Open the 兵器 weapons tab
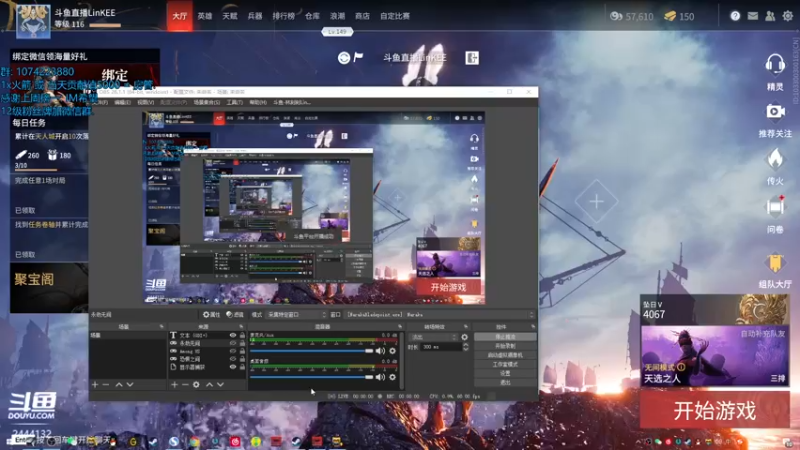This screenshot has width=800, height=450. (x=255, y=16)
